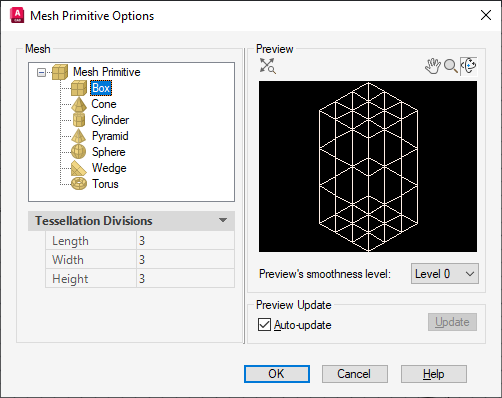Image resolution: width=502 pixels, height=398 pixels.
Task: Click the Zoom Extents icon in Preview
Action: point(267,66)
